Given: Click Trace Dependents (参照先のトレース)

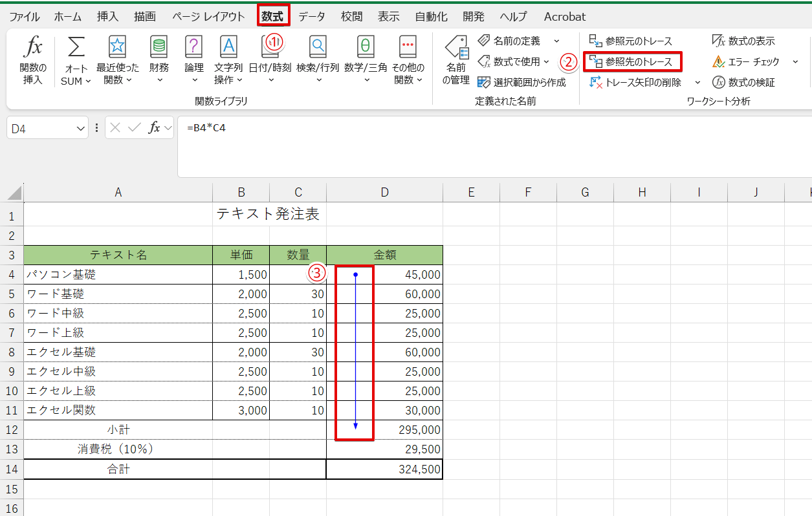Looking at the screenshot, I should point(632,62).
